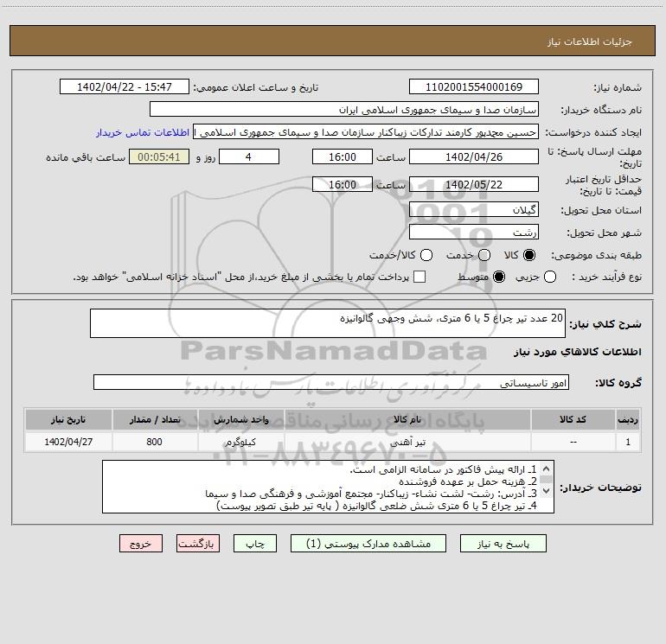This screenshot has height=644, width=666.
Task: Click the delivery city field رشت
Action: [474, 232]
